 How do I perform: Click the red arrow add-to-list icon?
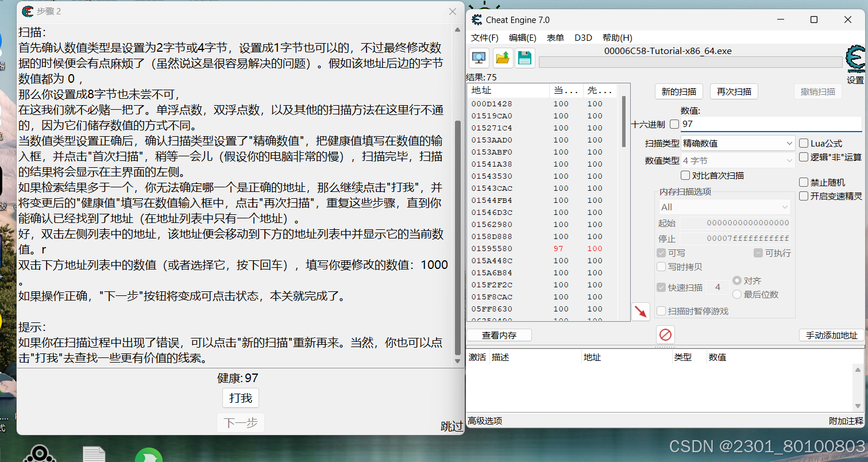641,311
